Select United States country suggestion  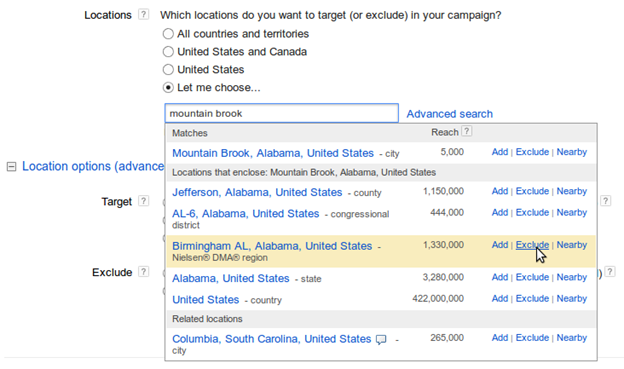(206, 299)
